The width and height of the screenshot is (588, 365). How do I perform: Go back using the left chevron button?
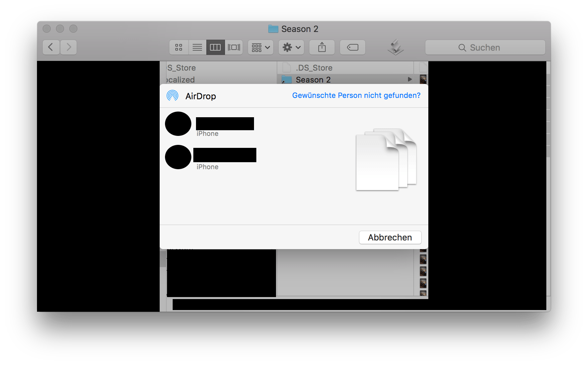point(51,47)
